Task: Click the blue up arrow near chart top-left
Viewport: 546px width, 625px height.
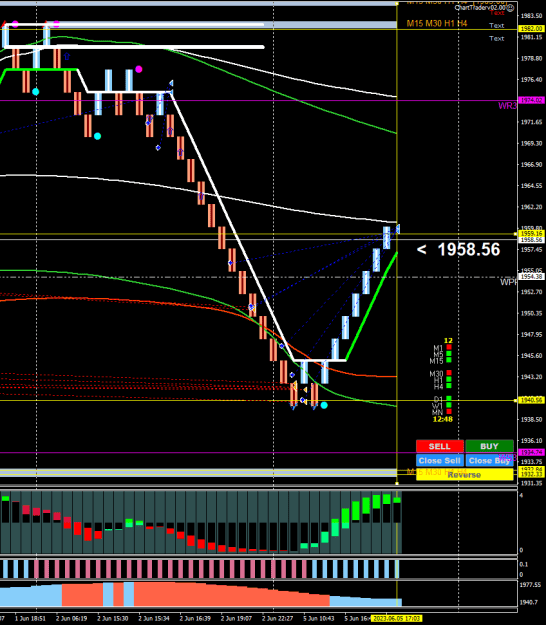Action: click(67, 56)
